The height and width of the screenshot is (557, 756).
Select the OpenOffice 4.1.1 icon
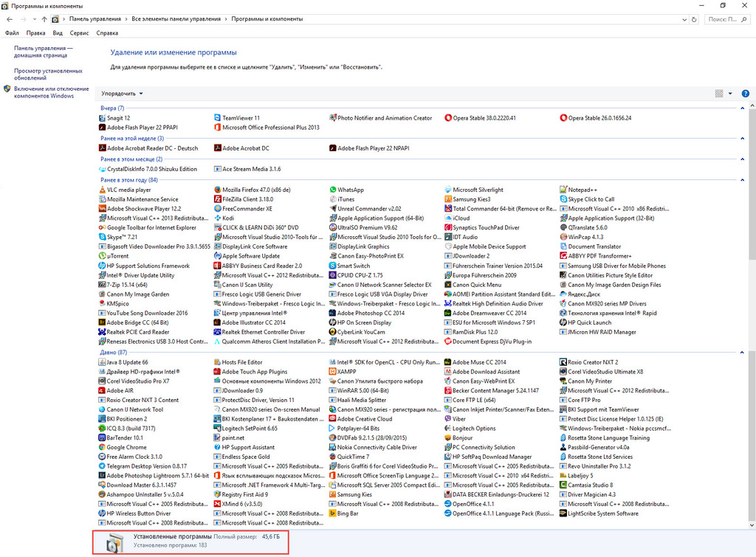[x=447, y=505]
